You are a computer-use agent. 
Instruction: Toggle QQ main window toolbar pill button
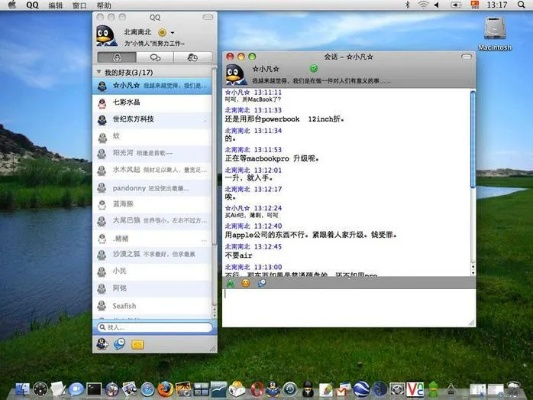[x=208, y=17]
